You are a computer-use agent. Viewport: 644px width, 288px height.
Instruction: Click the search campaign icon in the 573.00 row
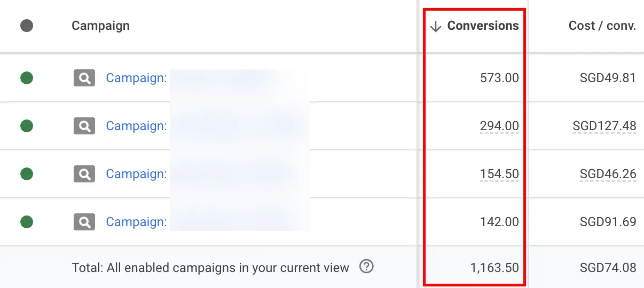tap(84, 78)
